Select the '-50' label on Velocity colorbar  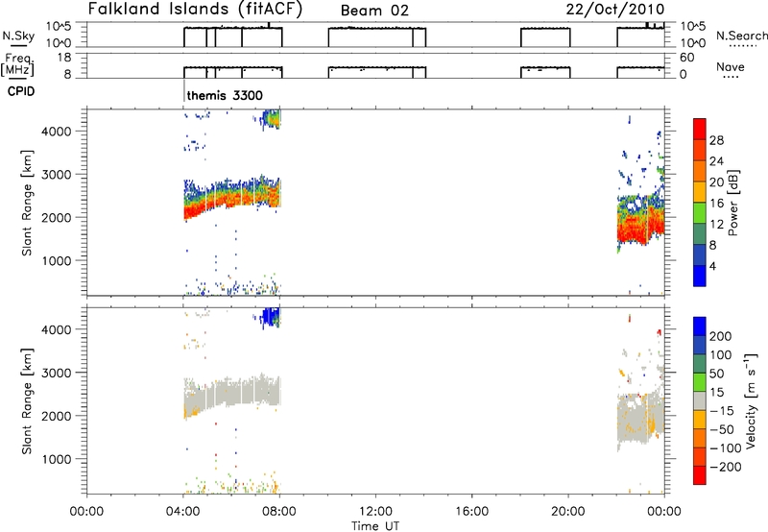pos(722,429)
